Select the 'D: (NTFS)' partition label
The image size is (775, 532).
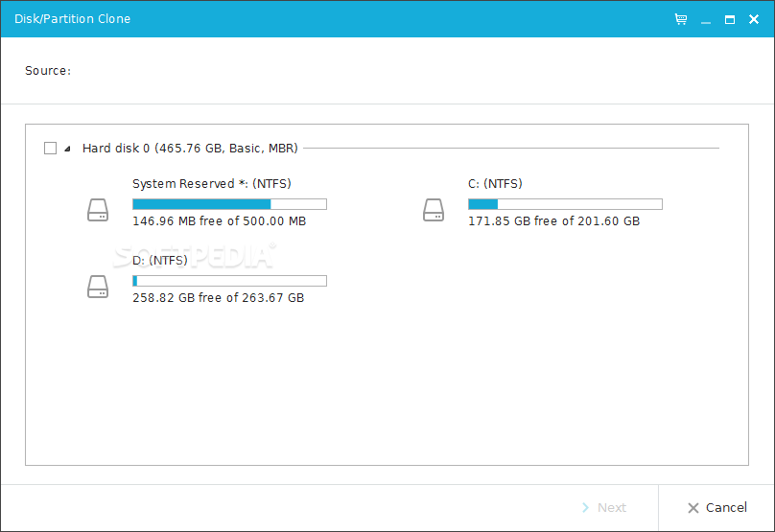point(160,261)
